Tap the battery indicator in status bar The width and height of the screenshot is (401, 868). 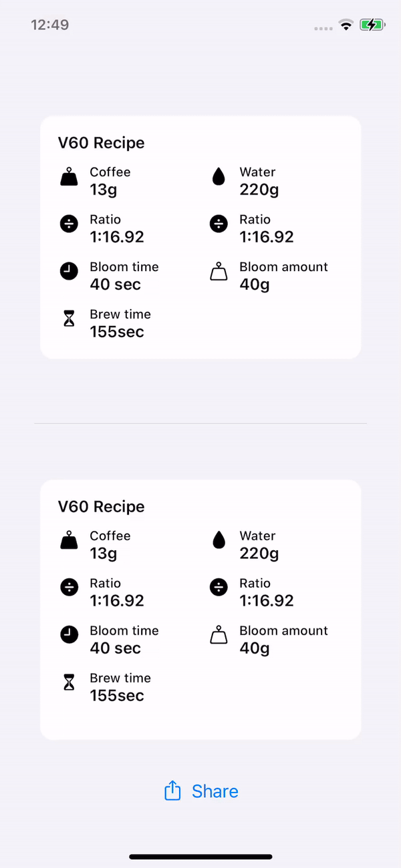[372, 25]
